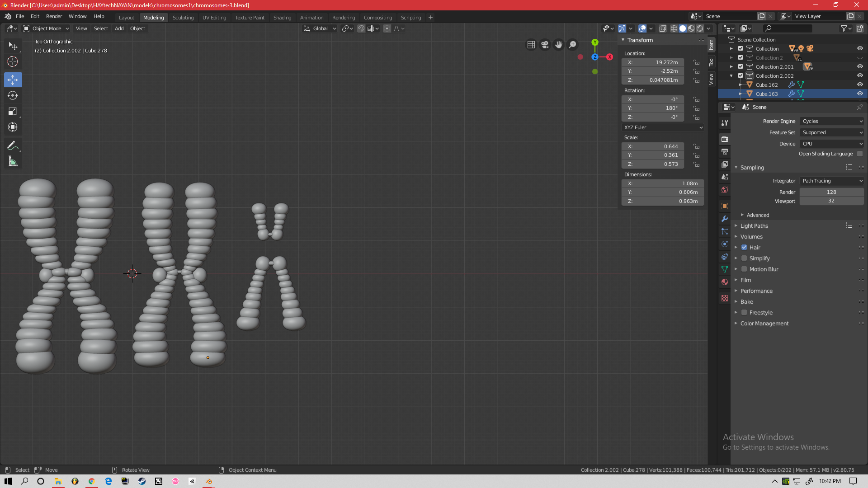Open the File menu
The width and height of the screenshot is (868, 488).
coord(20,16)
